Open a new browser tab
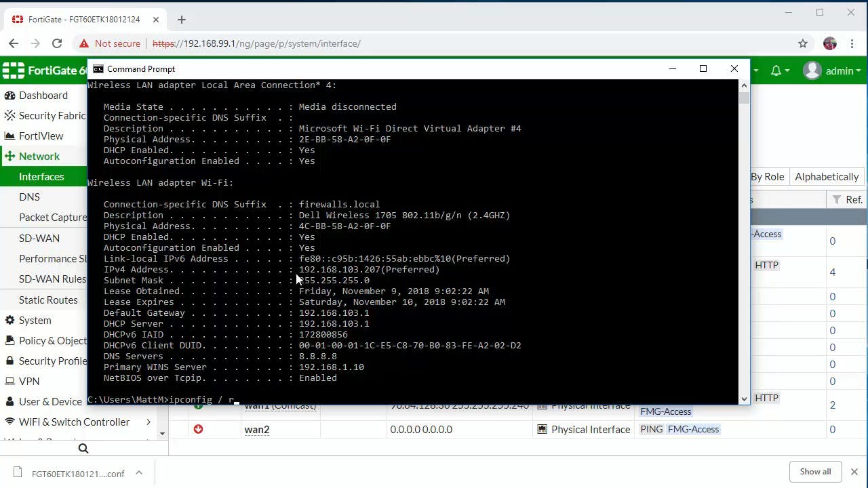The height and width of the screenshot is (488, 868). click(181, 20)
